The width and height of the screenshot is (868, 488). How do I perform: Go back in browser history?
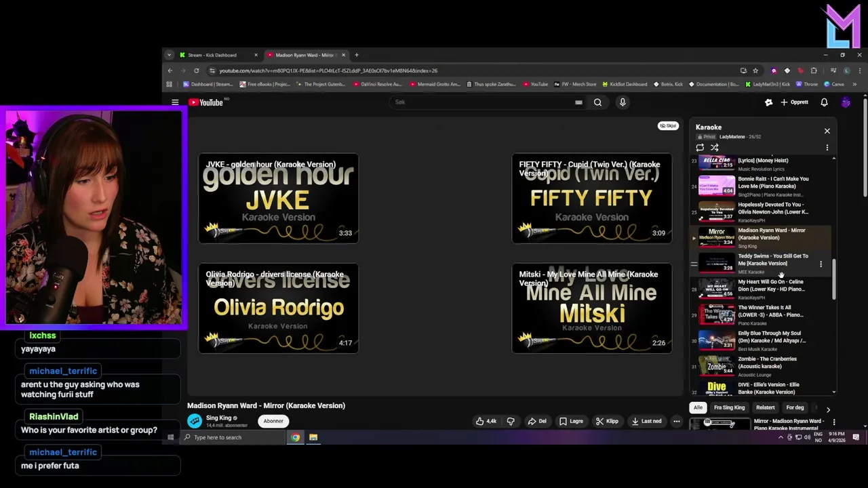[170, 70]
